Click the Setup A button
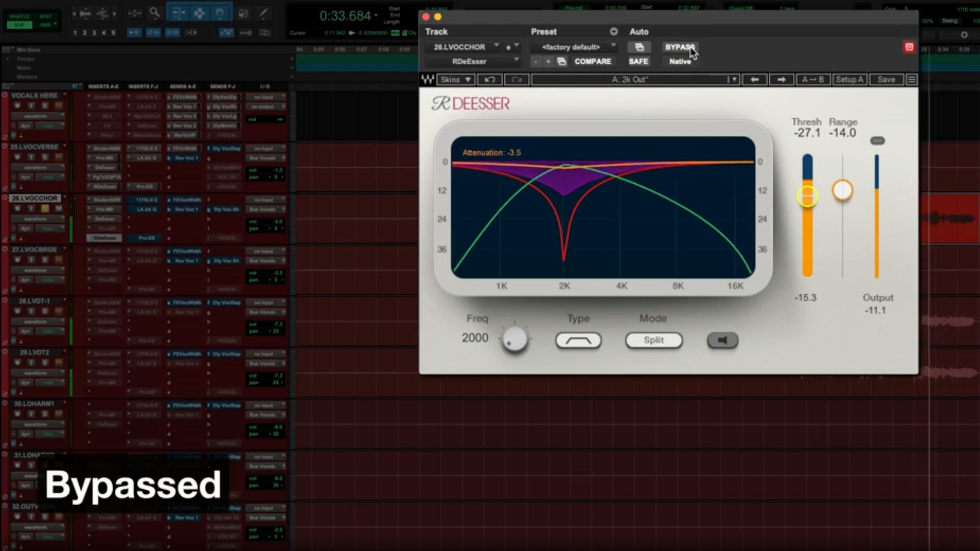 coord(849,80)
